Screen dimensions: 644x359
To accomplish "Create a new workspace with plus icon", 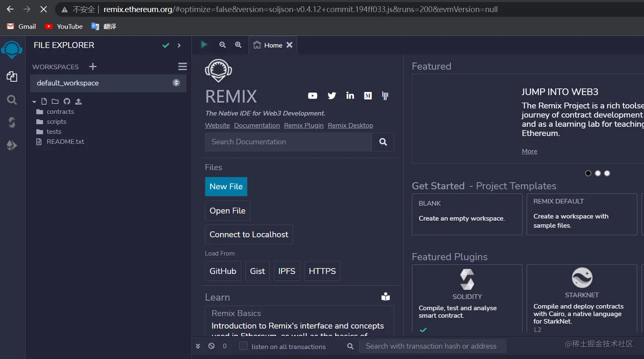I will click(x=93, y=66).
